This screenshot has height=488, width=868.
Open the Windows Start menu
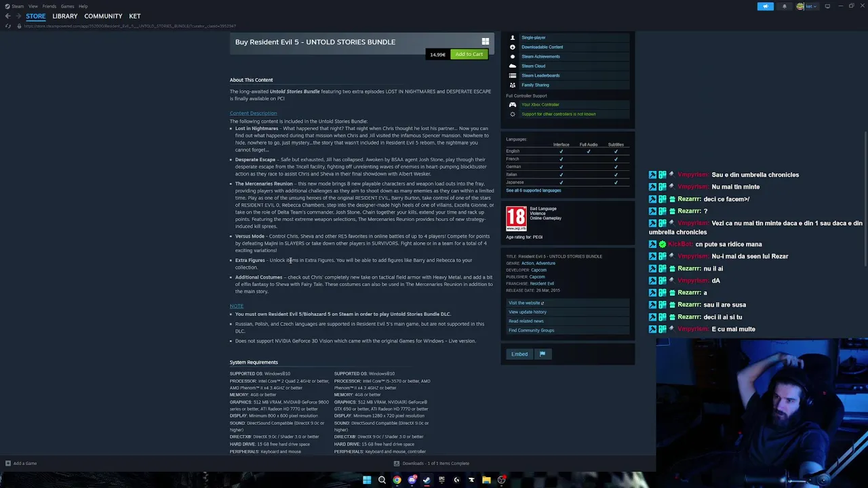[x=367, y=480]
